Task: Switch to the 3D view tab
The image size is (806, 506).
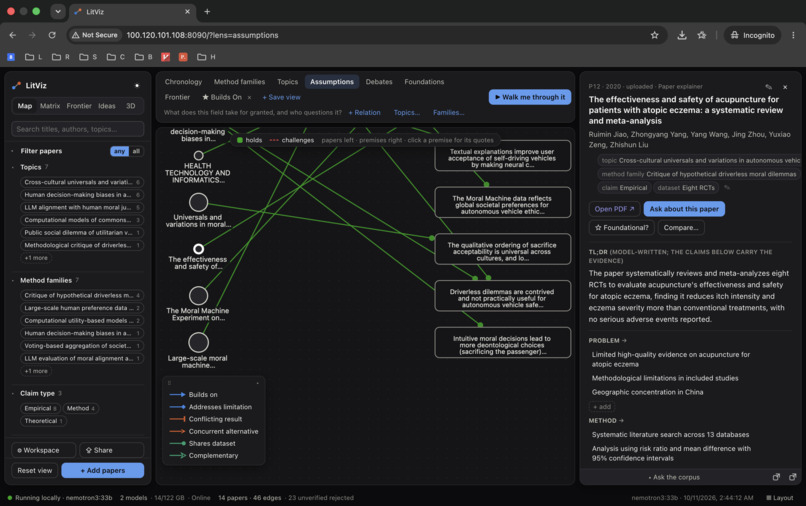Action: coord(131,106)
